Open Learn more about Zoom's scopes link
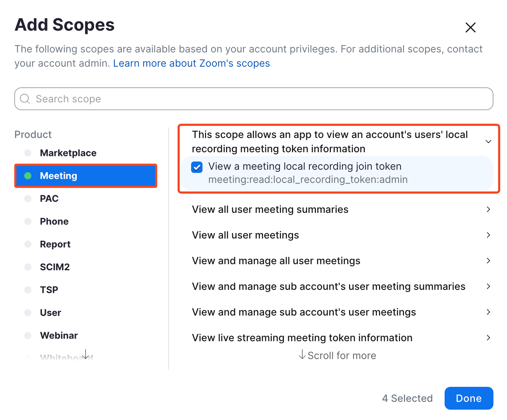Viewport: 507px width, 420px height. point(191,63)
